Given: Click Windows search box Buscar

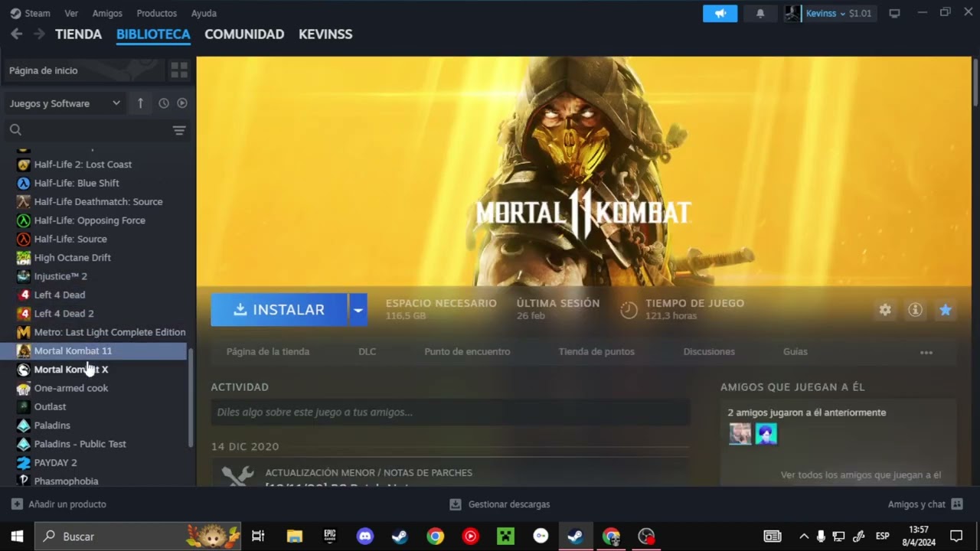Looking at the screenshot, I should point(138,536).
